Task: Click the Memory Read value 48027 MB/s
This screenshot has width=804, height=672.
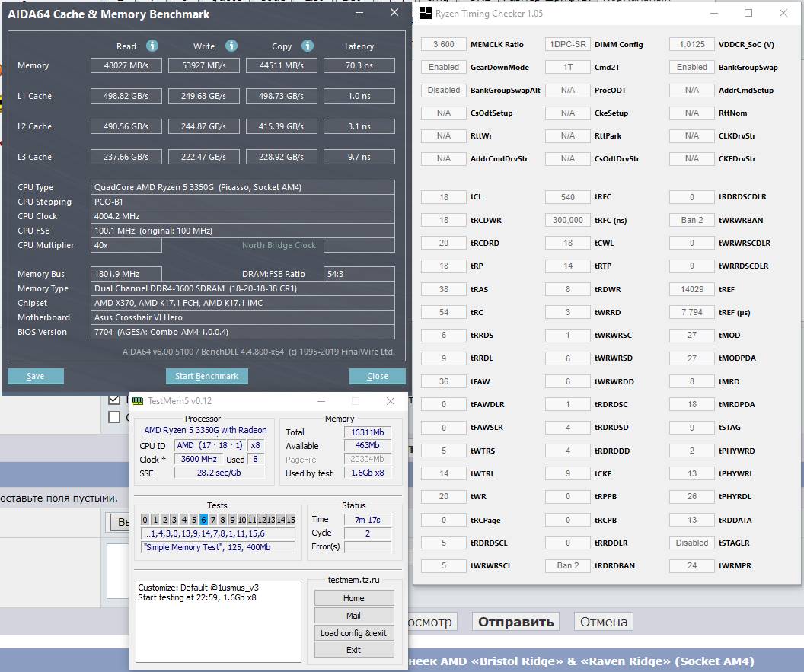Action: coord(126,65)
